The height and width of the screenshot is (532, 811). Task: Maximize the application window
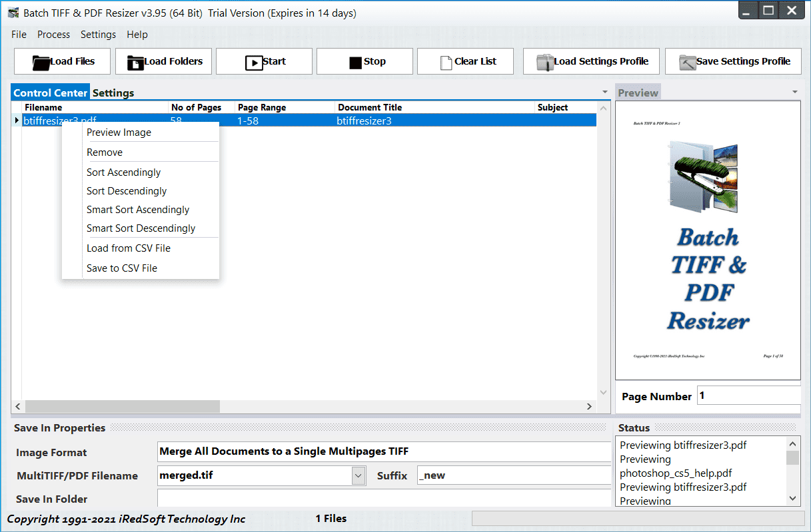(x=768, y=10)
